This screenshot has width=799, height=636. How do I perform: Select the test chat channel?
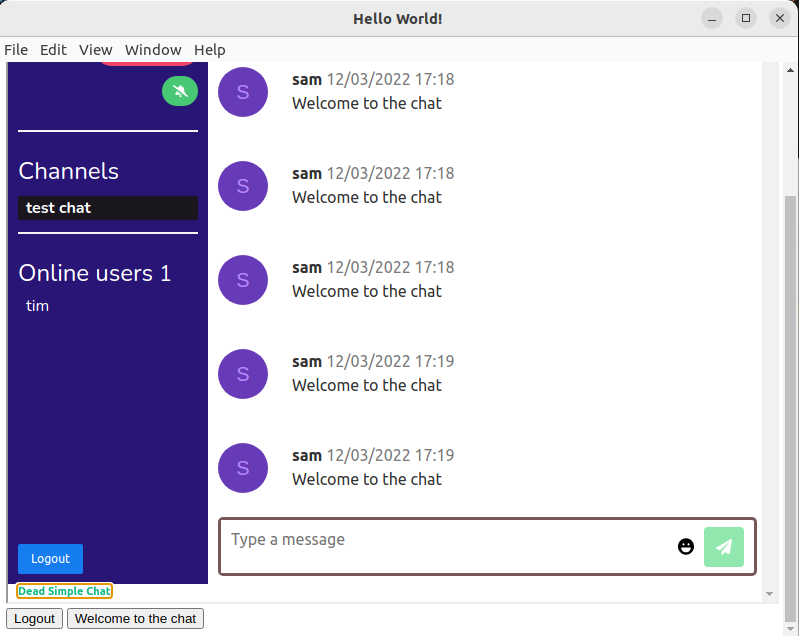(x=107, y=208)
